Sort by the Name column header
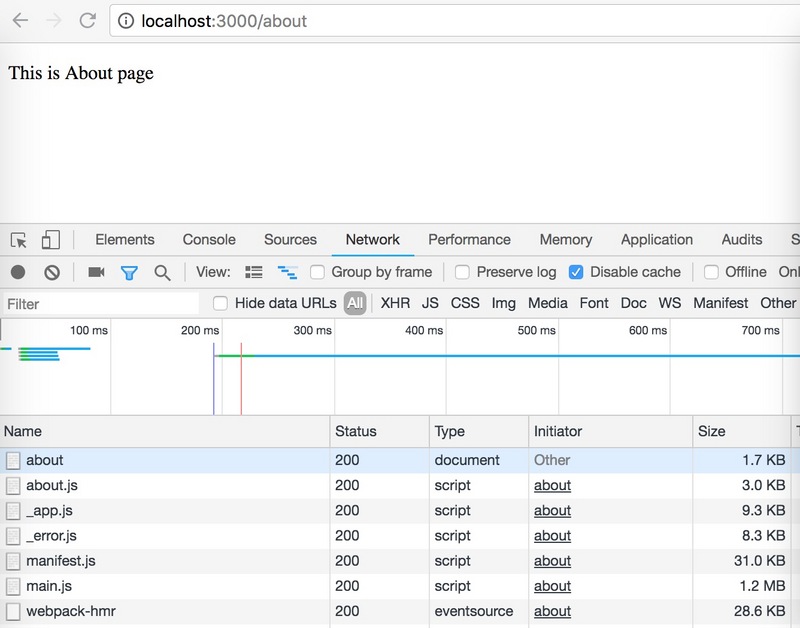Screen dimensions: 800x628 click(x=165, y=431)
